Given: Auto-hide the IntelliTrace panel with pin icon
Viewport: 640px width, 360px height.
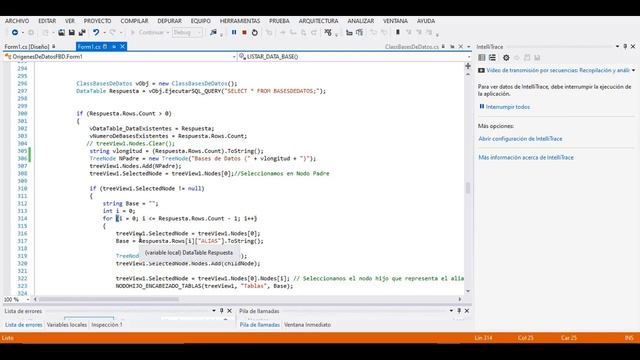Looking at the screenshot, I should pos(625,47).
